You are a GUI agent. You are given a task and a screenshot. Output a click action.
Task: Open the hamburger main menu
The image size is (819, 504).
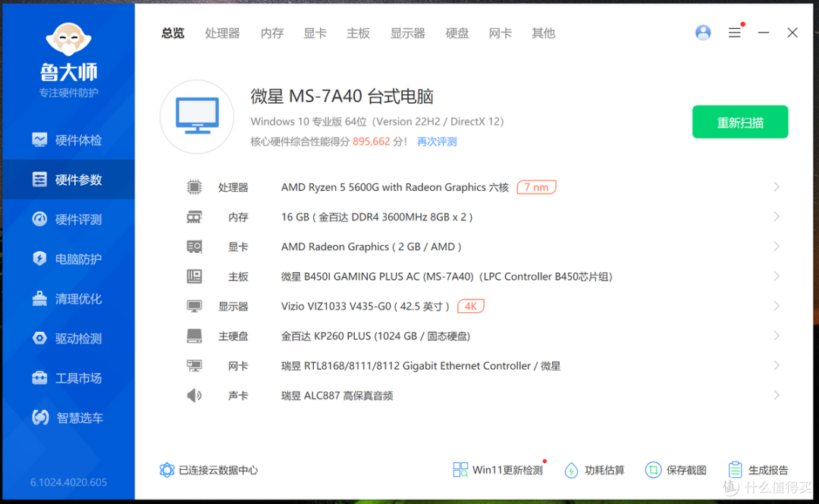coord(734,33)
